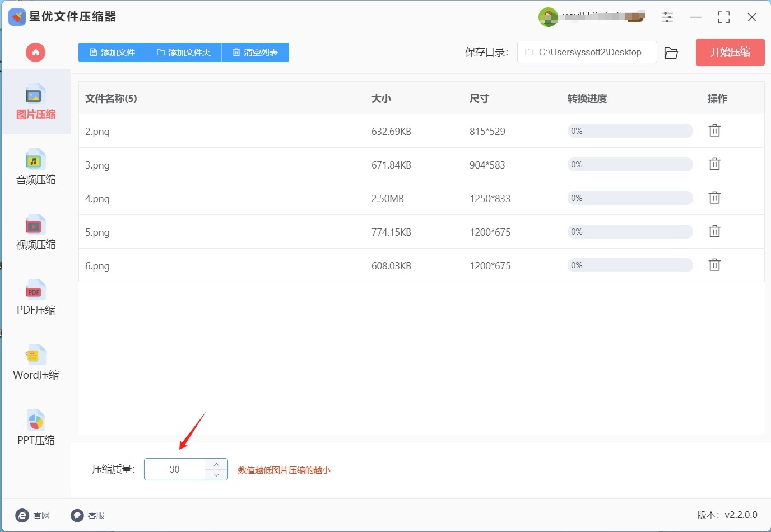Decrease compression quality with down arrow
The height and width of the screenshot is (532, 771).
216,475
